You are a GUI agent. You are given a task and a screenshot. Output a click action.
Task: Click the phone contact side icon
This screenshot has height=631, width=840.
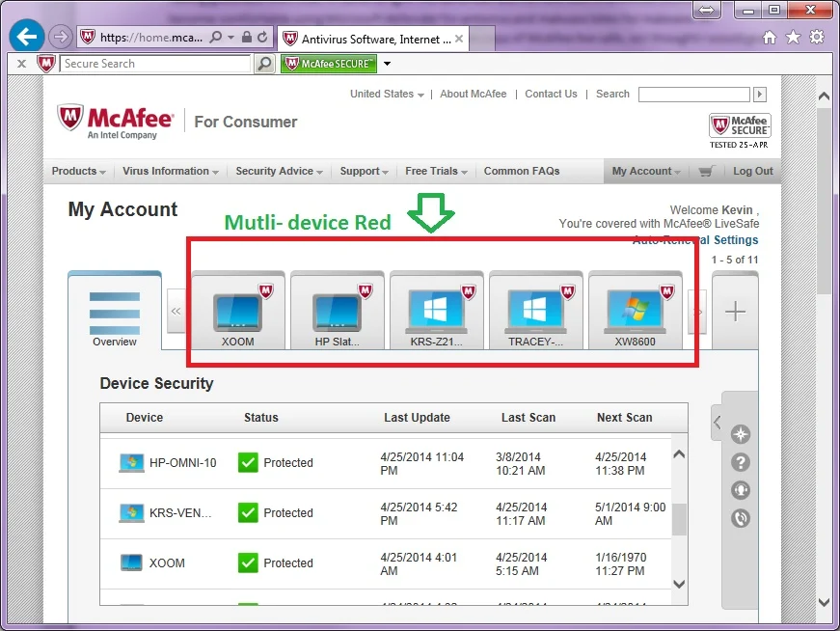tap(741, 518)
